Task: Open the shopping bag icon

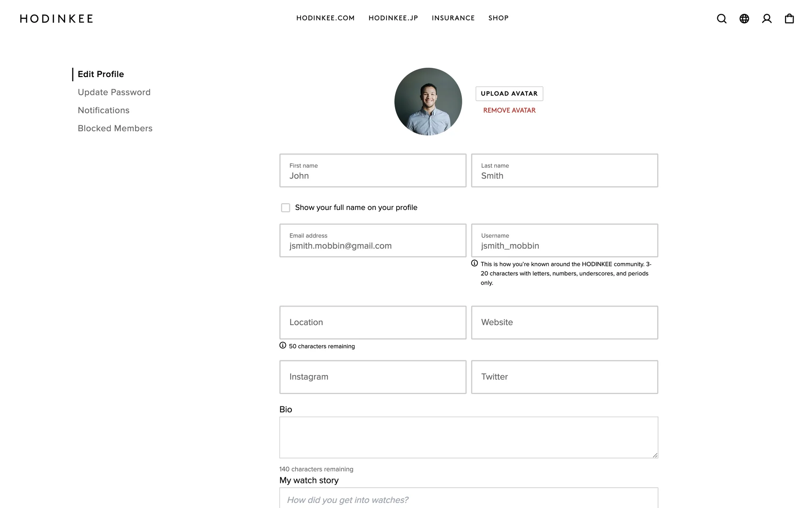Action: 789,19
